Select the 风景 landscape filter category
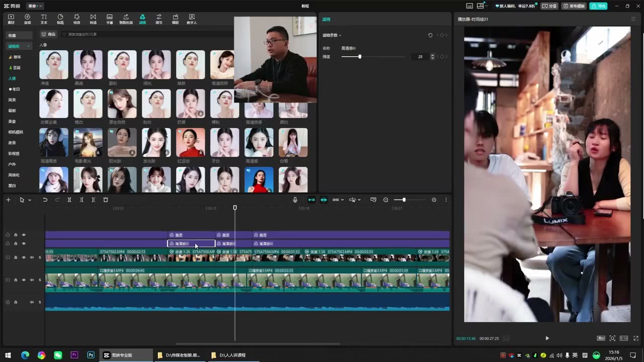The height and width of the screenshot is (362, 644). (12, 100)
